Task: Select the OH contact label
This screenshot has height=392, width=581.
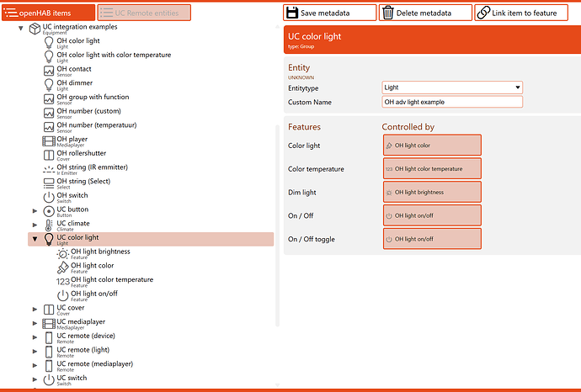Action: [74, 69]
